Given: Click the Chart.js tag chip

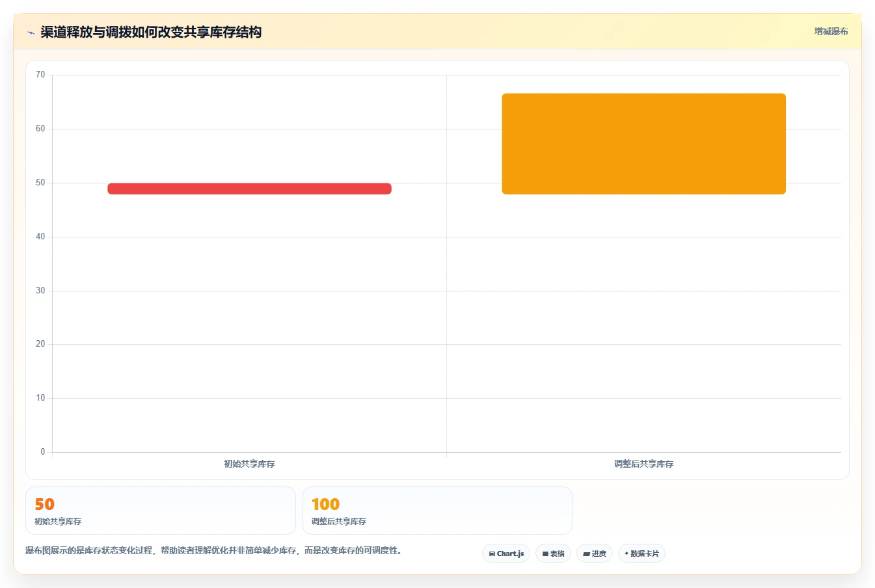Looking at the screenshot, I should click(x=506, y=554).
